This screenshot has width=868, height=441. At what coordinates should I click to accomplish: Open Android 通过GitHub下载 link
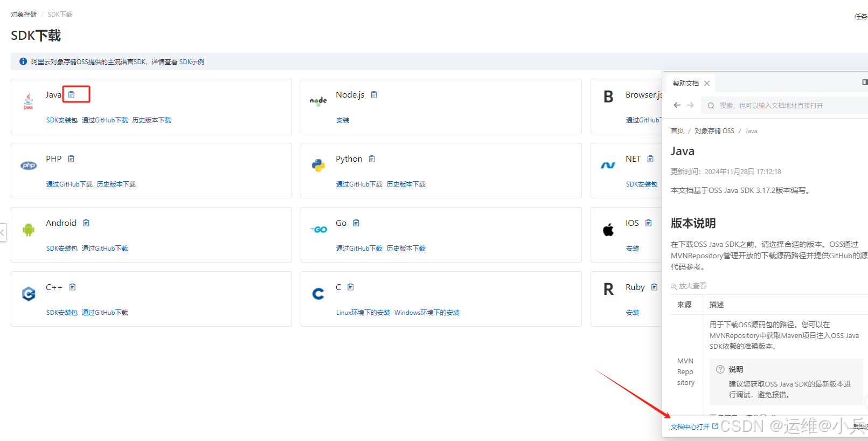(105, 249)
